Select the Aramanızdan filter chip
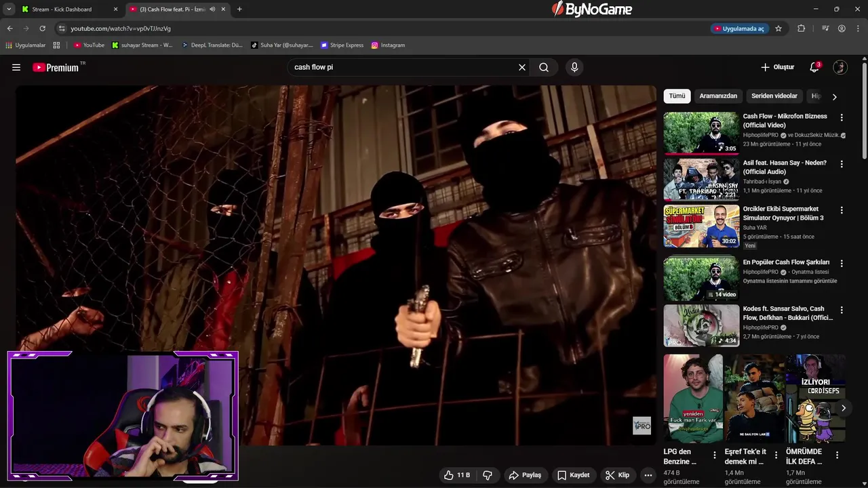This screenshot has height=488, width=868. pos(718,96)
